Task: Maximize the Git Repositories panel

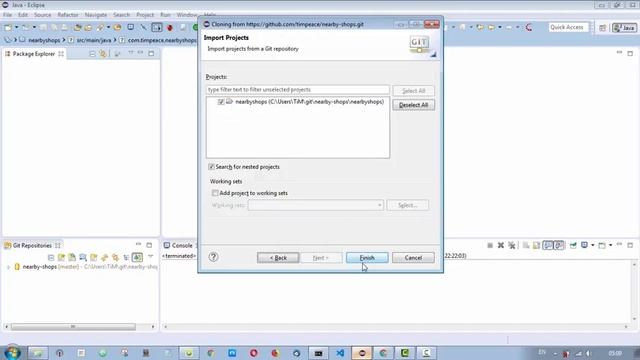Action: coord(149,245)
